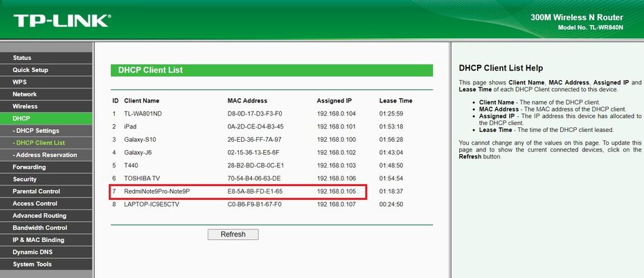Click assigned IP 192.168.0.101

click(x=337, y=127)
